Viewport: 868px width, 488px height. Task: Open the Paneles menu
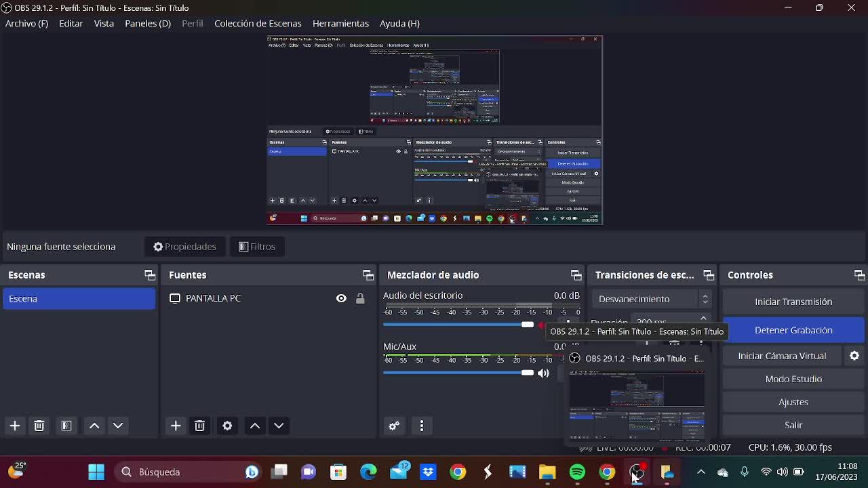point(148,23)
